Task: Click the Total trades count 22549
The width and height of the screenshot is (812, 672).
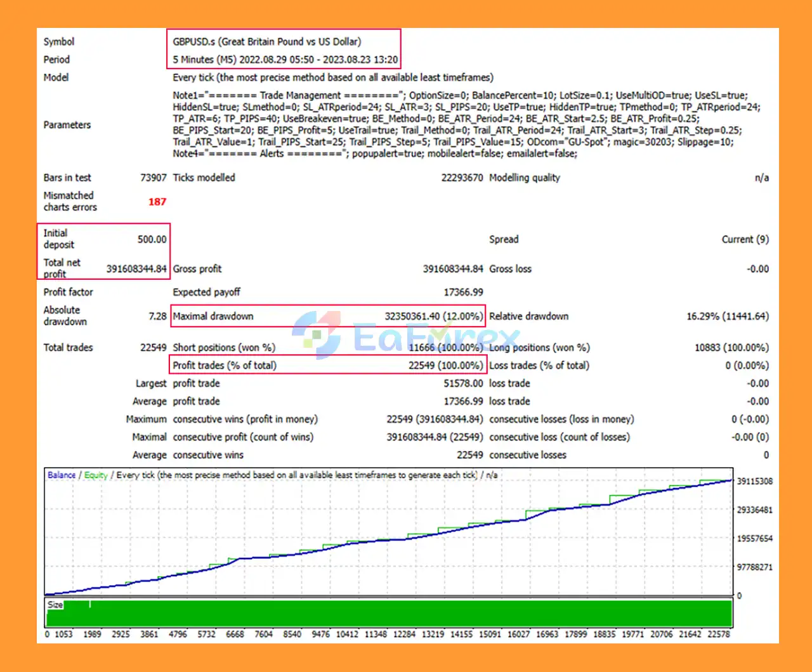Action: tap(153, 348)
